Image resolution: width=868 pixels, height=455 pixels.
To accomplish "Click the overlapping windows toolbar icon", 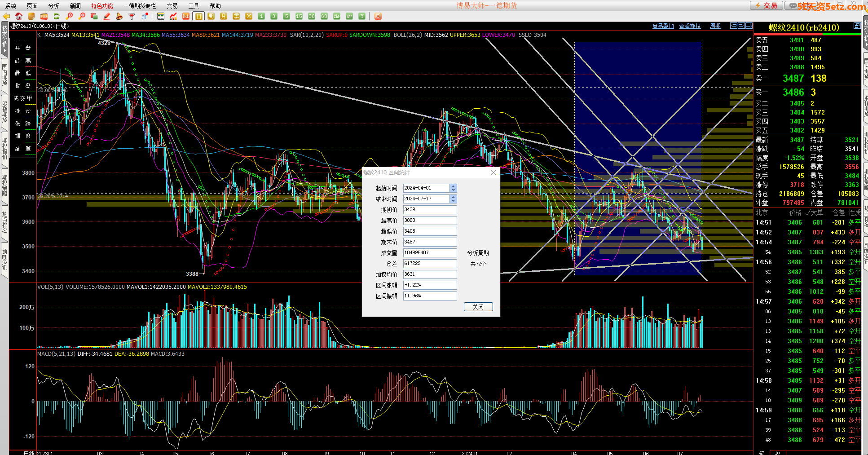I will [94, 16].
